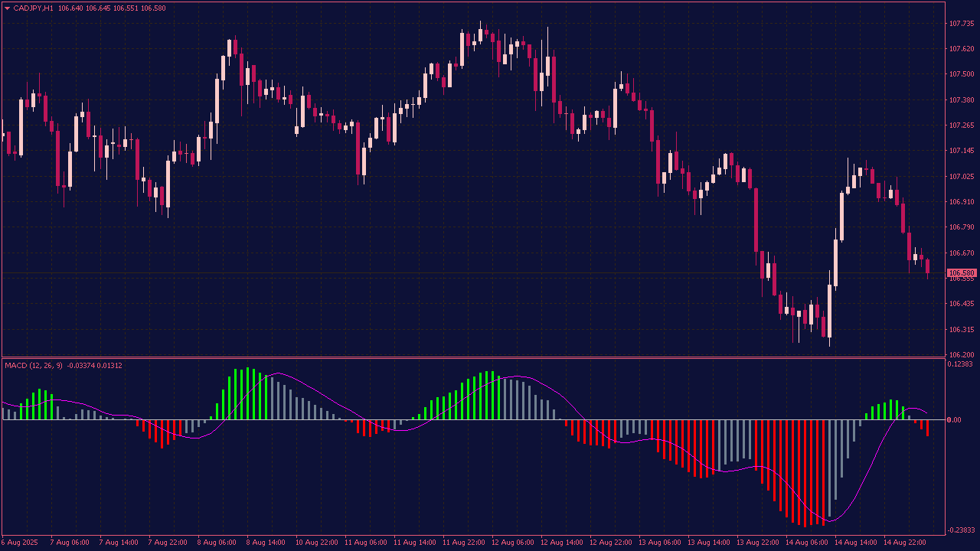Click the 107.735 price scale label
The height and width of the screenshot is (551, 980).
point(961,24)
